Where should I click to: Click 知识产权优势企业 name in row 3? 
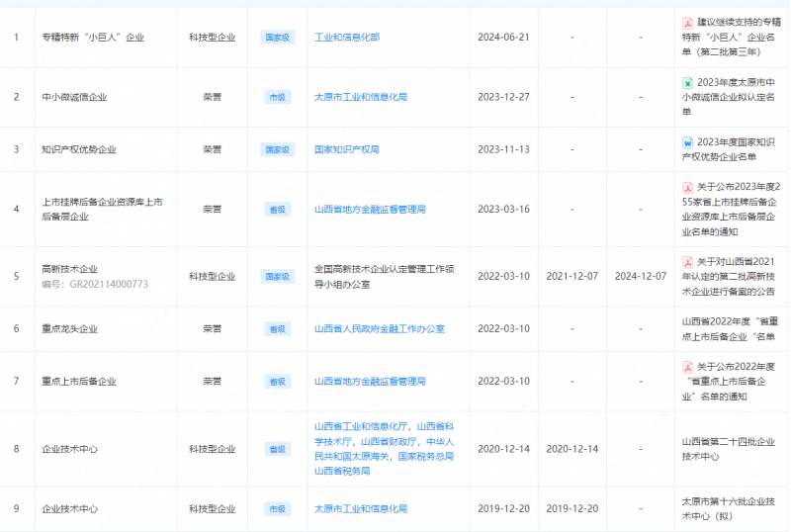tap(79, 149)
